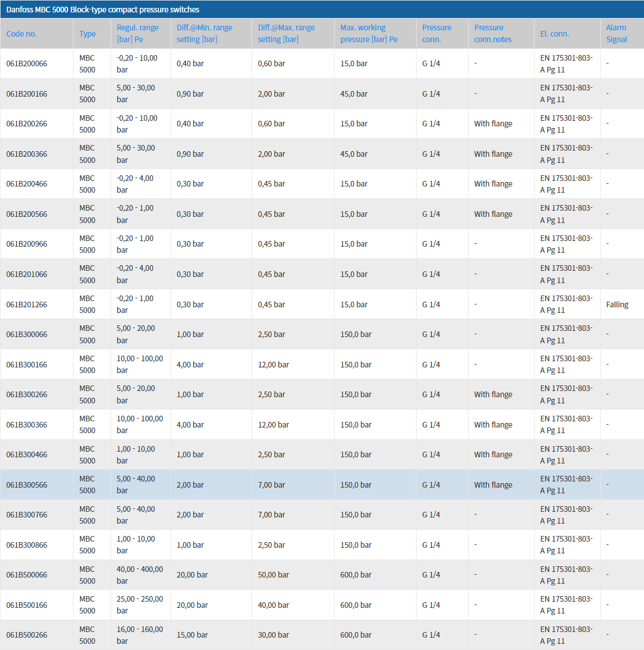Click 5,00 - 20,00 bar in row 061B300066
This screenshot has height=650, width=644.
click(135, 334)
